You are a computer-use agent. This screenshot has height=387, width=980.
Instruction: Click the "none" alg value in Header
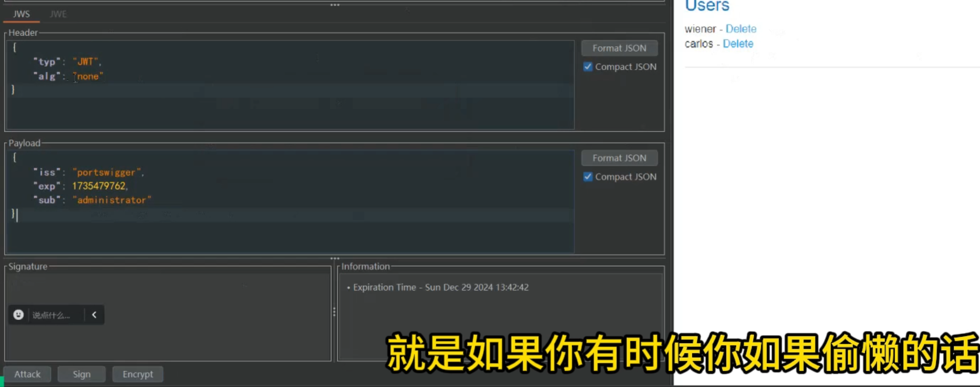point(88,76)
